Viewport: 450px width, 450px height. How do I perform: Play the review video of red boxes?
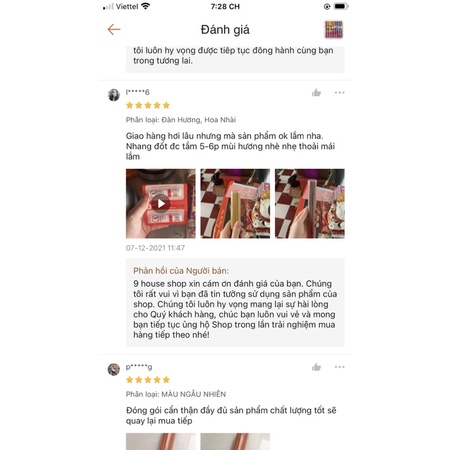(161, 203)
